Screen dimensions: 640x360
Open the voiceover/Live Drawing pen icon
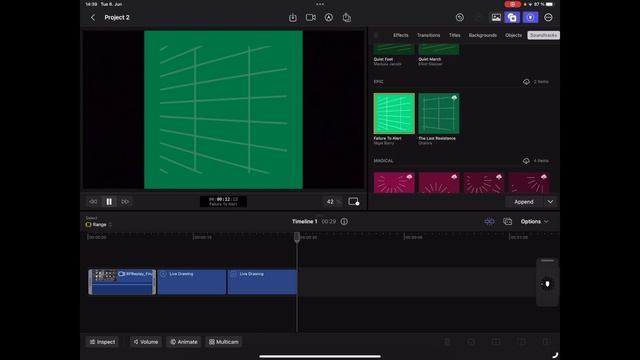tap(329, 18)
